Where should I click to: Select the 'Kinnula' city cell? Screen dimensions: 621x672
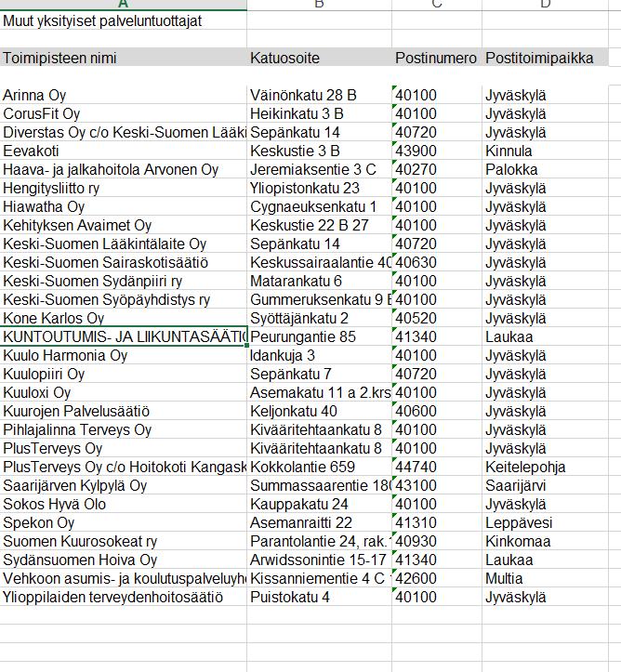(545, 151)
